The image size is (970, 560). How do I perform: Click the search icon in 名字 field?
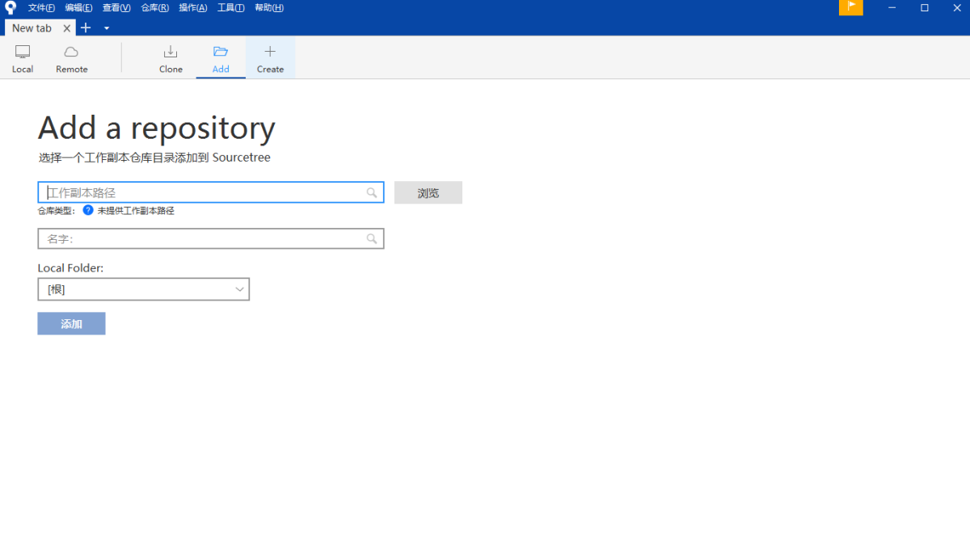[371, 238]
